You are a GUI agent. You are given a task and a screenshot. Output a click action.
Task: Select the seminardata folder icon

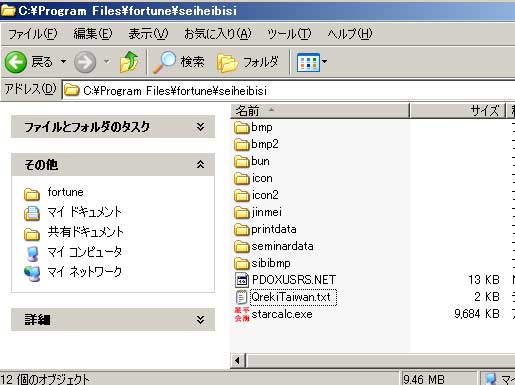point(242,247)
